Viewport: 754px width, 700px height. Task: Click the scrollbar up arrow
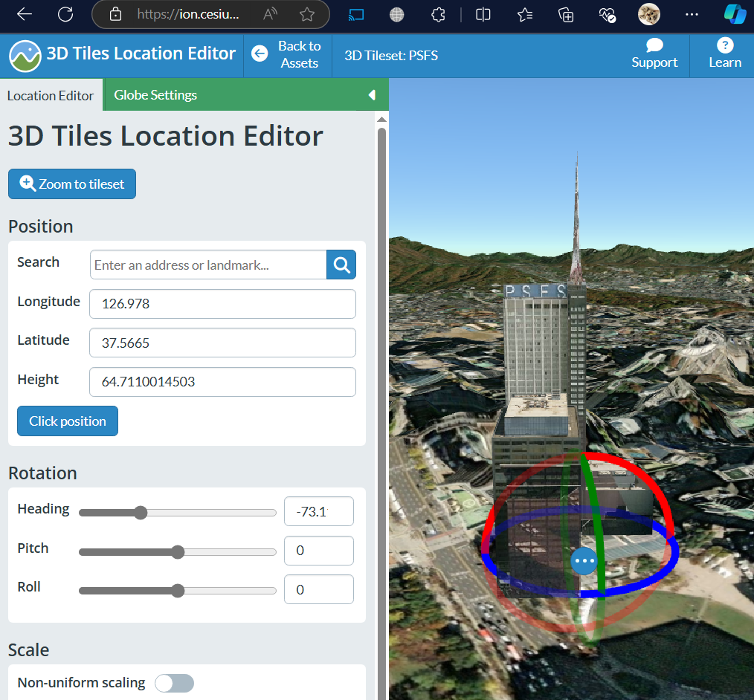click(x=381, y=119)
